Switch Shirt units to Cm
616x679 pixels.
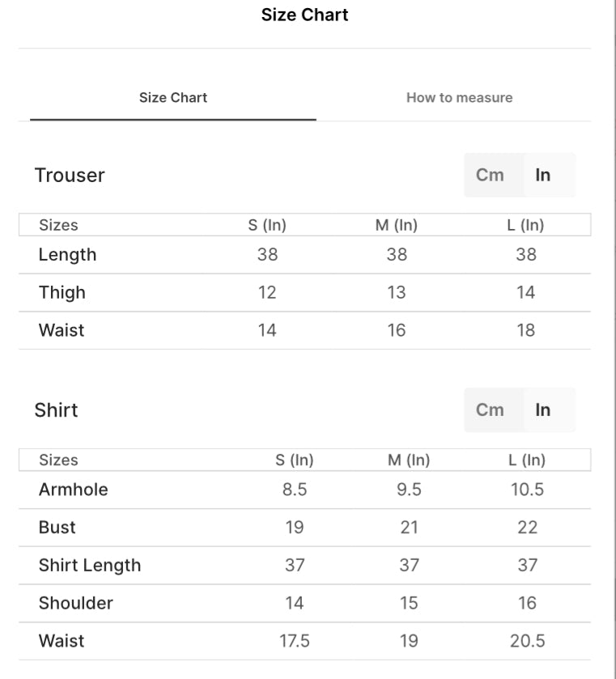pyautogui.click(x=490, y=410)
